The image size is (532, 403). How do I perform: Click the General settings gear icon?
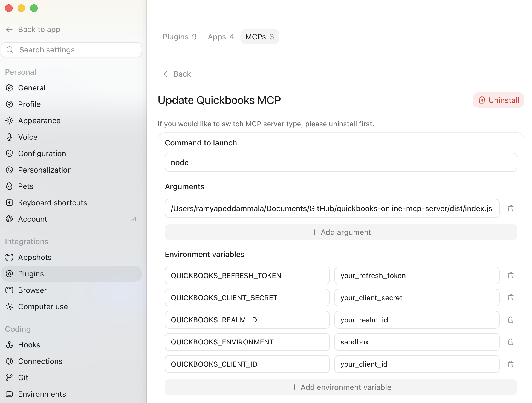pyautogui.click(x=9, y=88)
